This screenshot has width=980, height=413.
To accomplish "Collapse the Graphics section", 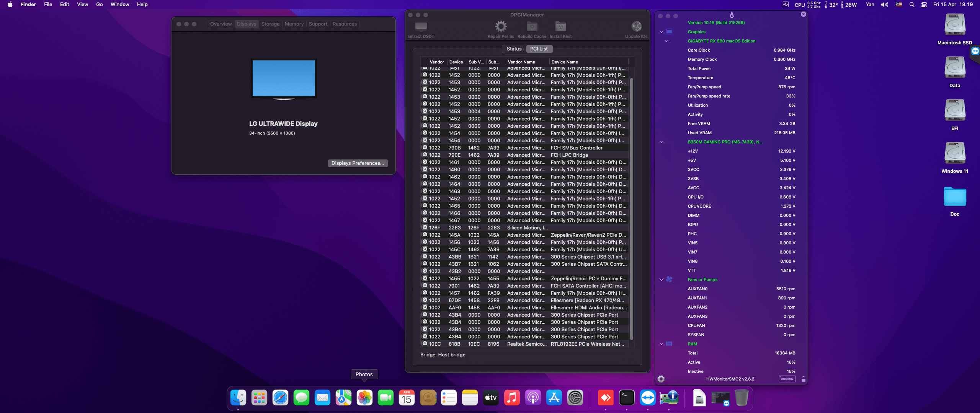I will coord(661,32).
